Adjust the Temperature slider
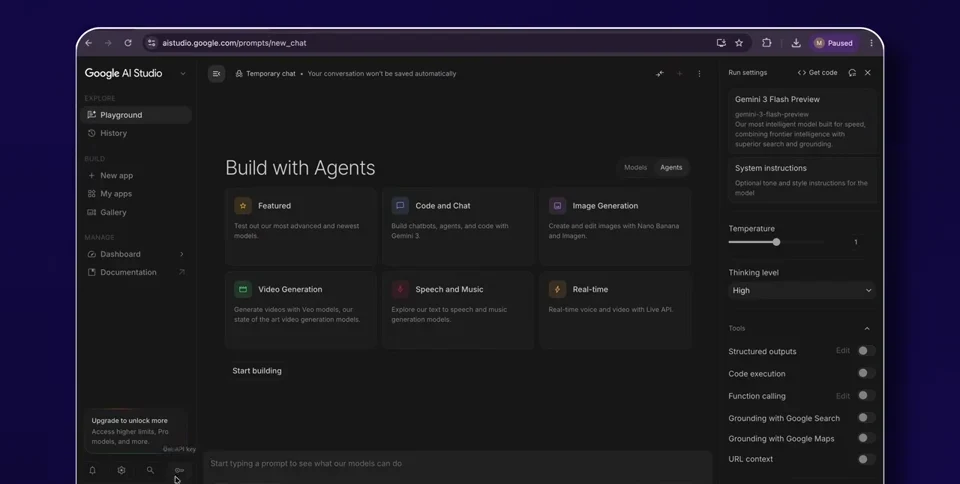Screen dimensions: 960x484 [x=776, y=242]
